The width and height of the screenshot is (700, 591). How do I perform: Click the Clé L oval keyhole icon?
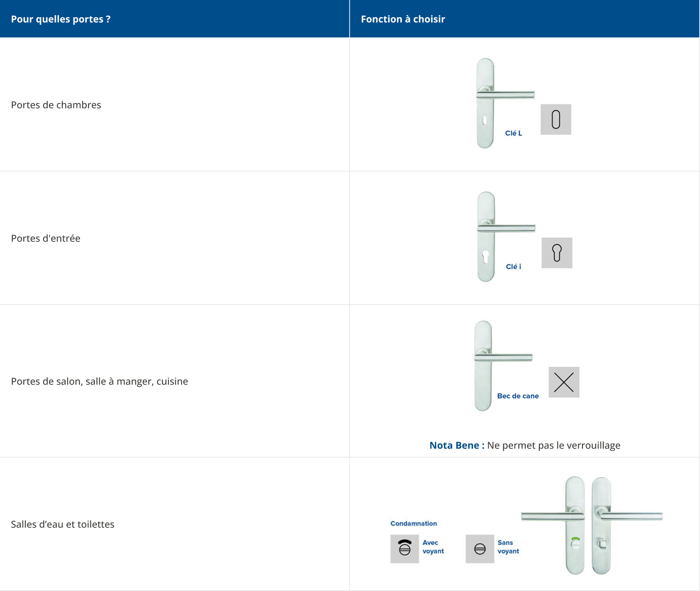[x=556, y=119]
